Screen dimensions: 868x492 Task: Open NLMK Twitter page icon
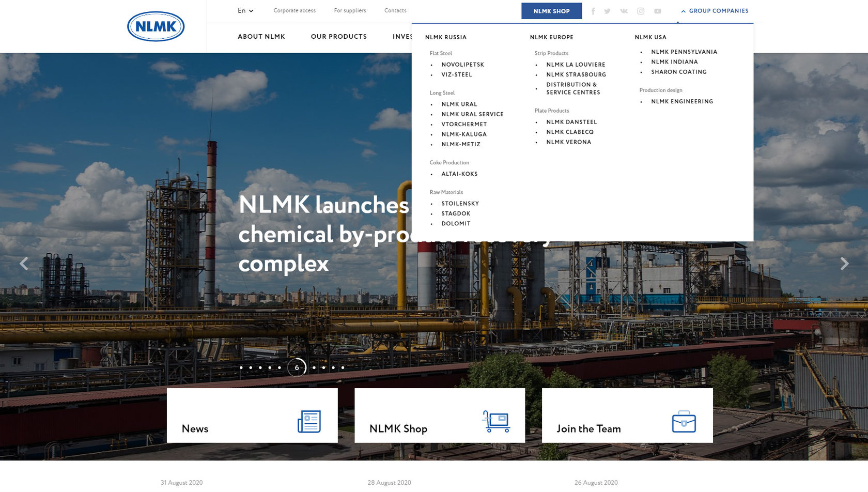pos(608,11)
